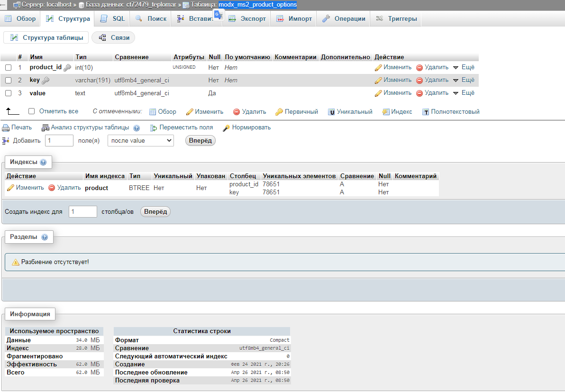This screenshot has width=565, height=392.
Task: Click database ct72479_teplomar breadcrumb
Action: tap(130, 5)
